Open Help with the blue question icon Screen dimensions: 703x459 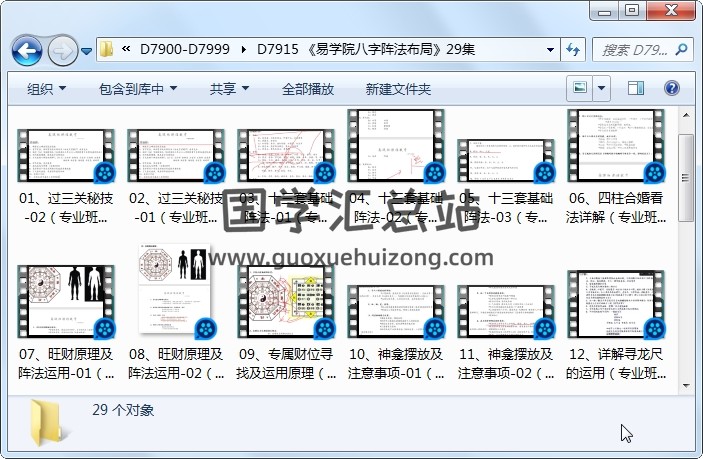pyautogui.click(x=672, y=88)
